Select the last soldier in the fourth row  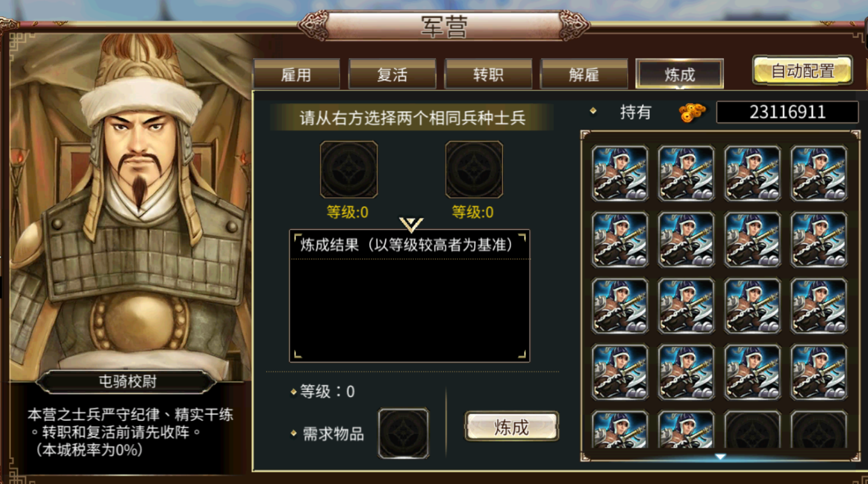point(819,373)
